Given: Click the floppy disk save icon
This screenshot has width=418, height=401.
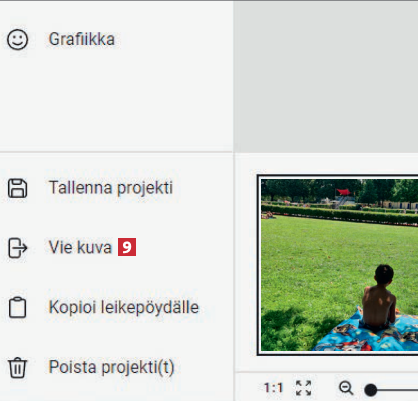Looking at the screenshot, I should pyautogui.click(x=17, y=188).
